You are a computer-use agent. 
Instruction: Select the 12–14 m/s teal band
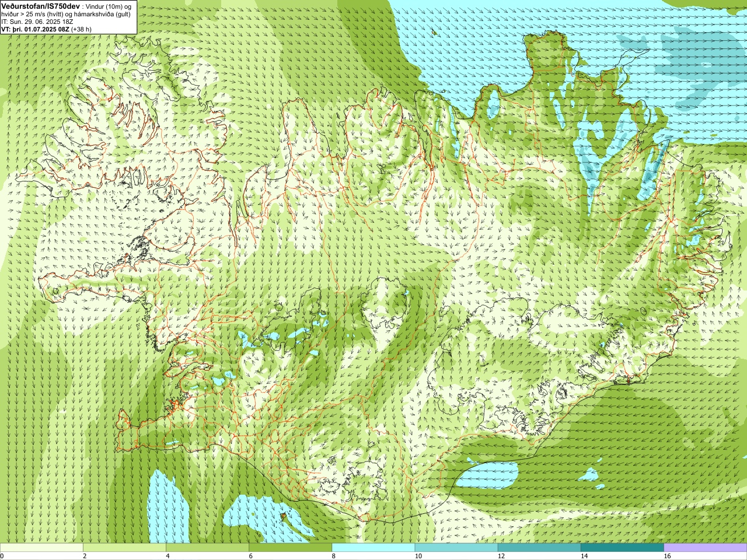(x=539, y=547)
